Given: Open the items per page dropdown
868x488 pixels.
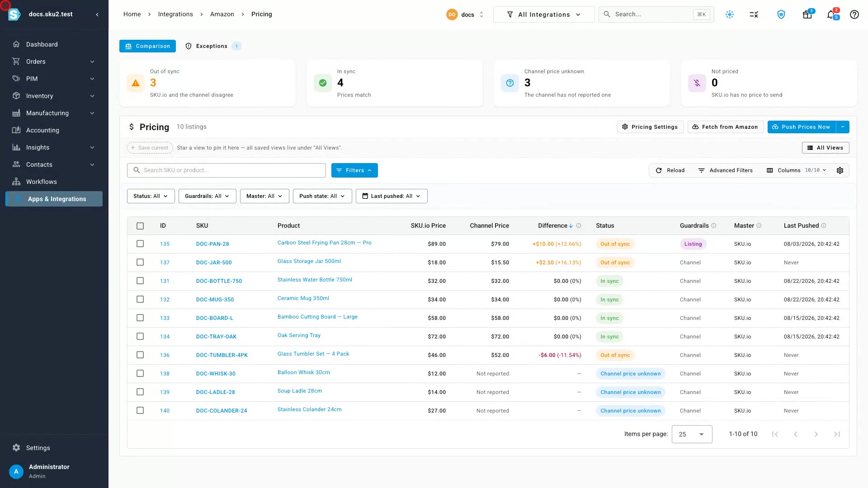Looking at the screenshot, I should 692,434.
